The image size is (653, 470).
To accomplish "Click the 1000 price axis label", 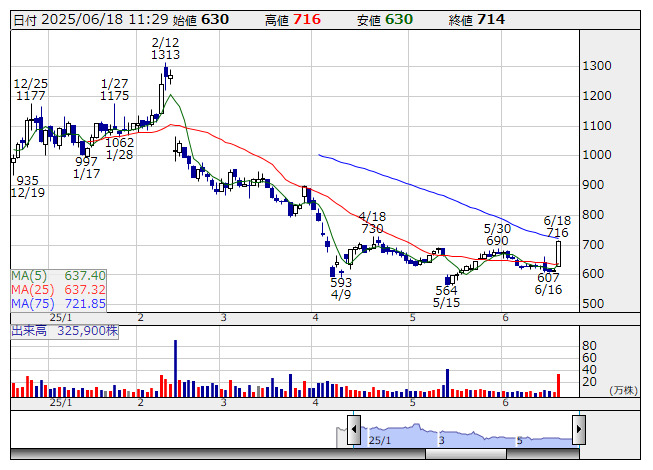I will (597, 155).
